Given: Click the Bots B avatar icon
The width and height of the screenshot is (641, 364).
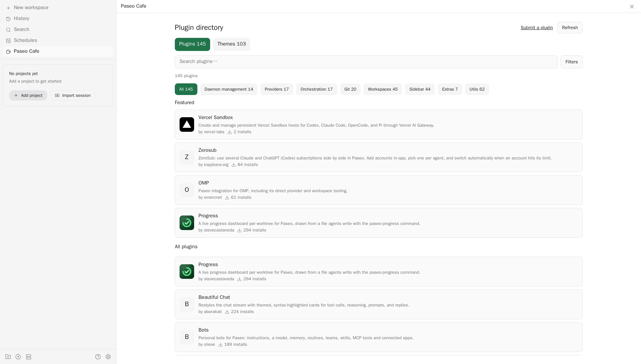Looking at the screenshot, I should [187, 337].
